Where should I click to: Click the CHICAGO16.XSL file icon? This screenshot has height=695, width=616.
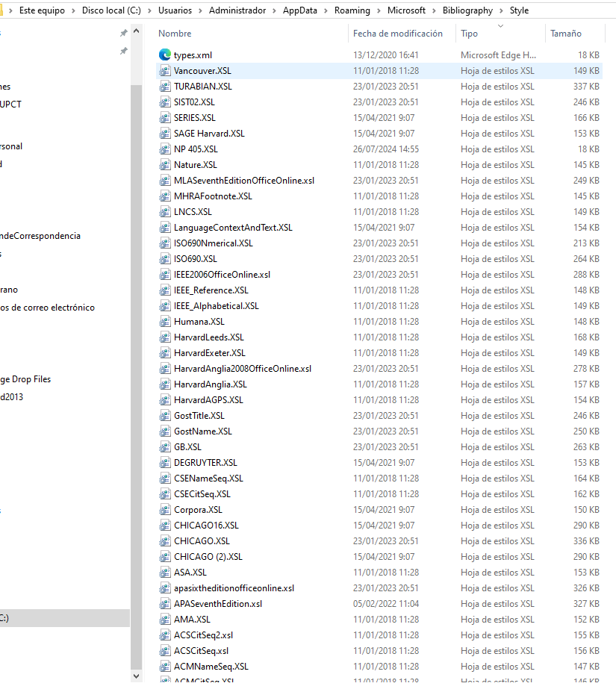pyautogui.click(x=165, y=526)
